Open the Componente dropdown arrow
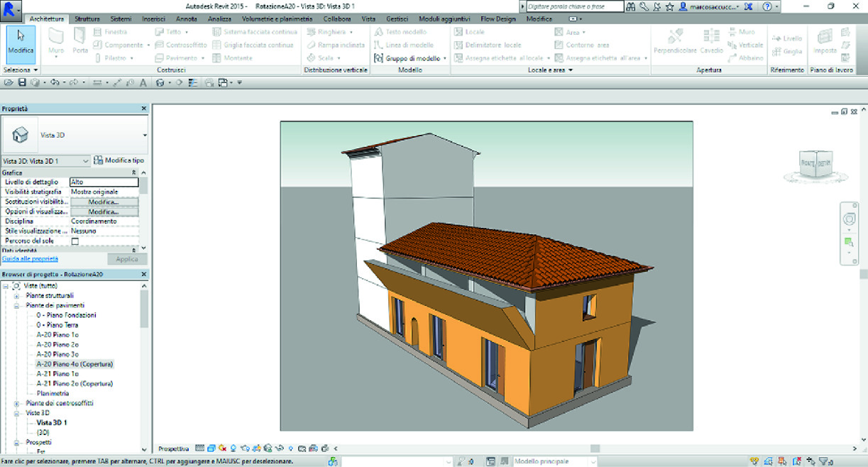This screenshot has height=467, width=868. (x=149, y=45)
